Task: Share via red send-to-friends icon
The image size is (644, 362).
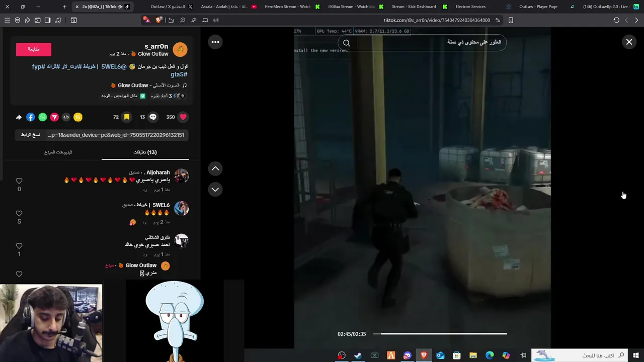Action: click(54, 117)
